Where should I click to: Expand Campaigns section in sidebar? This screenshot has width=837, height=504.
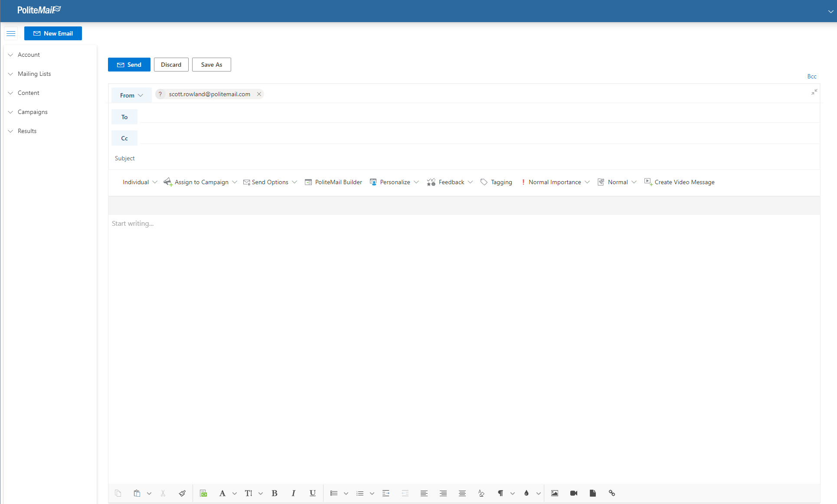[33, 112]
